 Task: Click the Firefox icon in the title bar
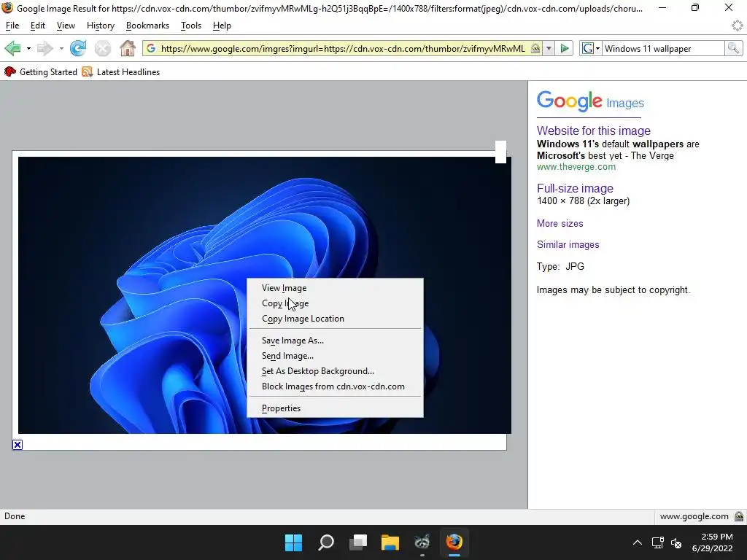(7, 8)
